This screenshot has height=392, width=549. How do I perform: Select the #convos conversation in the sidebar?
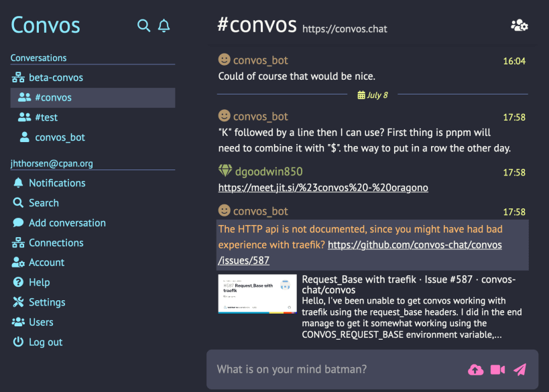point(93,98)
